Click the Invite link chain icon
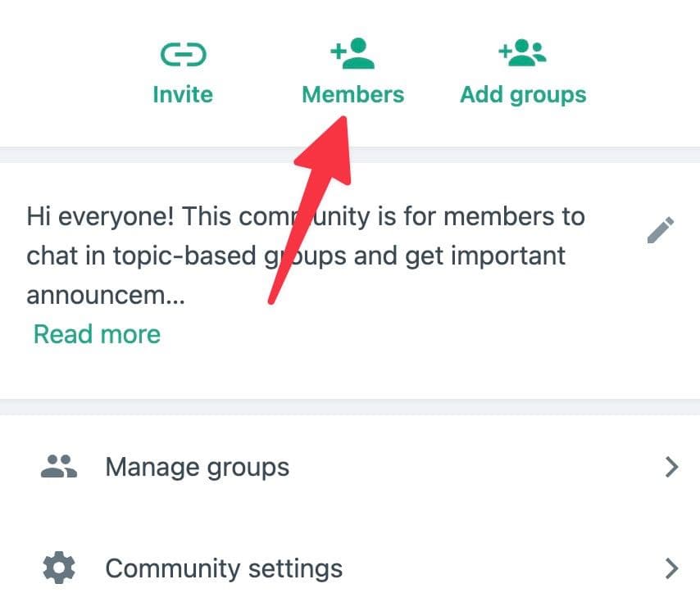 (x=182, y=54)
